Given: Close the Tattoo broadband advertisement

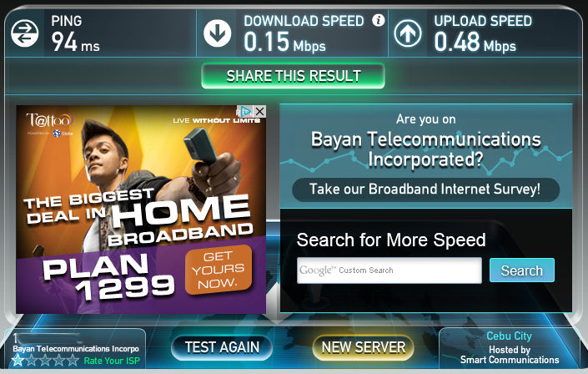Looking at the screenshot, I should (259, 111).
